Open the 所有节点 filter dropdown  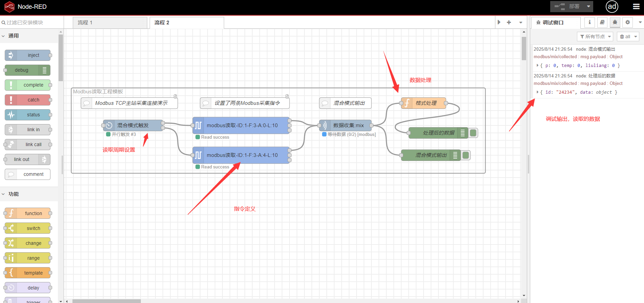click(595, 37)
